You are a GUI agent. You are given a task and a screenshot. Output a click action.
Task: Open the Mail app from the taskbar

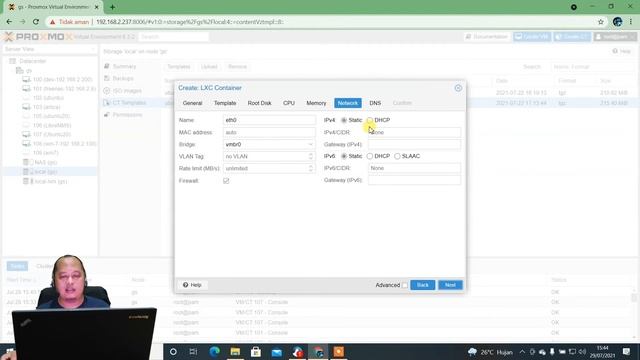(277, 351)
